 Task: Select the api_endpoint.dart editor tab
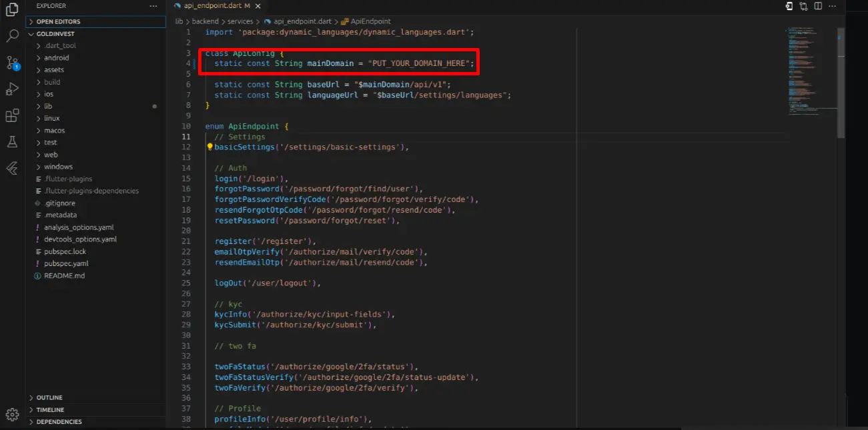211,6
